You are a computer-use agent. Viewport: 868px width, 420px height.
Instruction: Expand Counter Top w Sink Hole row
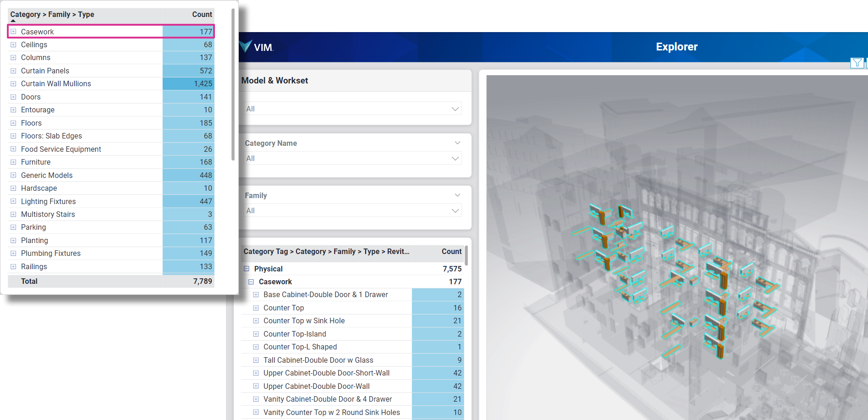point(256,321)
